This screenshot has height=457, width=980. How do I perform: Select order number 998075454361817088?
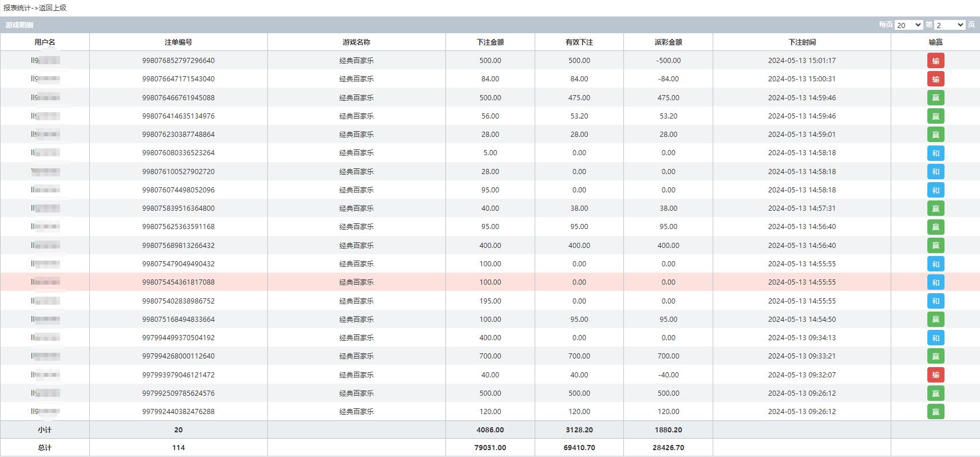(x=179, y=282)
